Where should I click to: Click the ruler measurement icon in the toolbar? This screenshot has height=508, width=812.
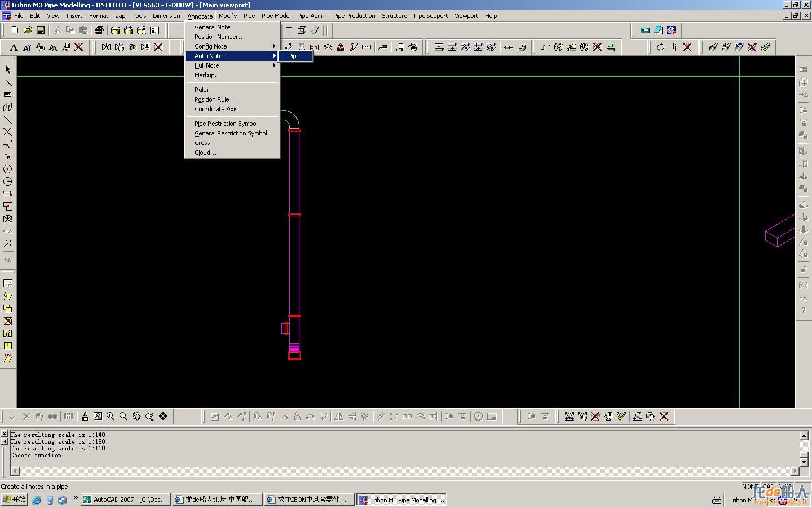coord(367,47)
